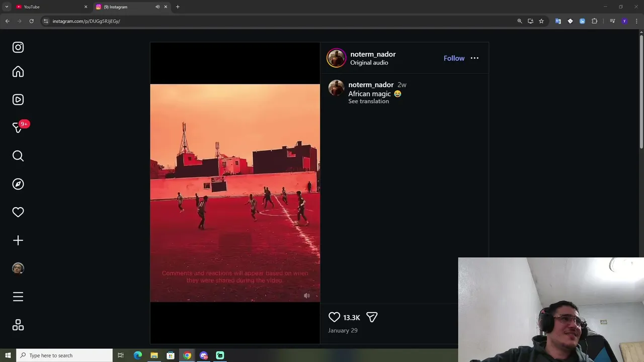The width and height of the screenshot is (644, 362).
Task: Open File Explorer from the taskbar
Action: tap(154, 355)
